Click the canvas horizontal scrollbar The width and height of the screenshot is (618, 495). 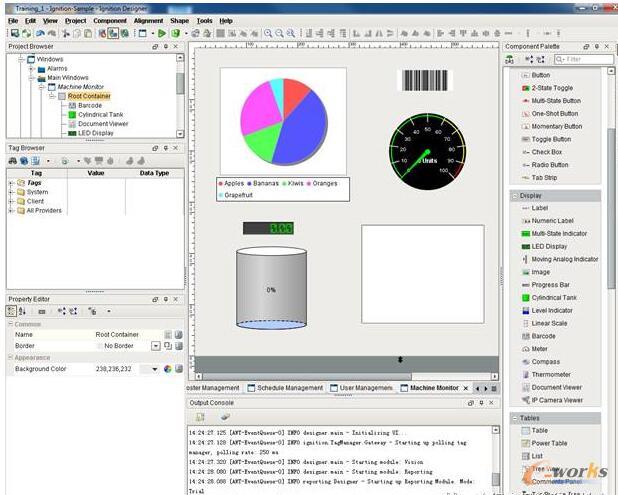pyautogui.click(x=345, y=377)
